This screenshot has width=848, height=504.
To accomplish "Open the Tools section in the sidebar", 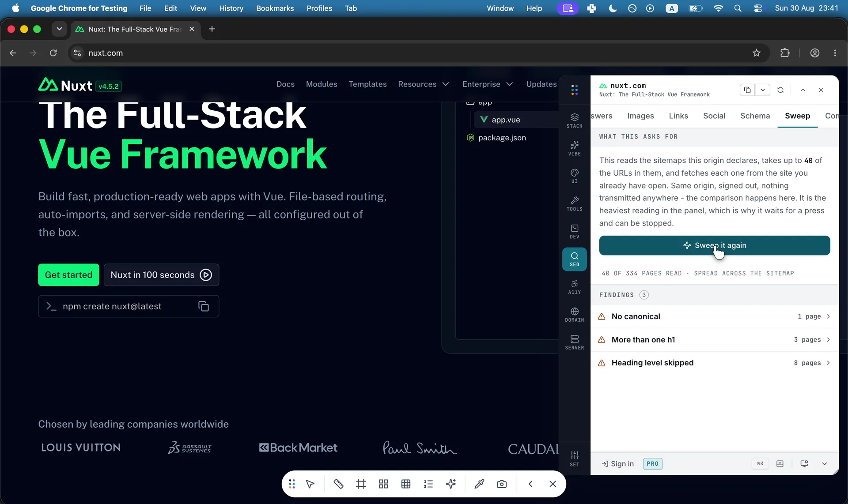I will [574, 203].
